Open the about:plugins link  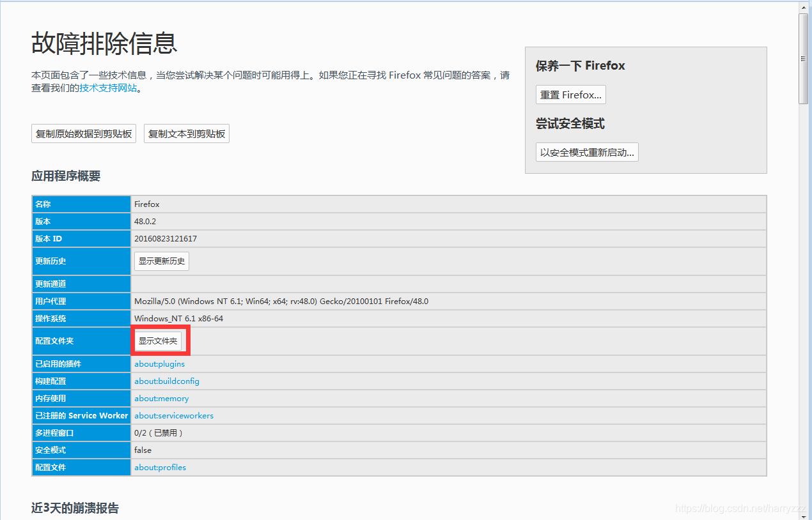tap(159, 363)
